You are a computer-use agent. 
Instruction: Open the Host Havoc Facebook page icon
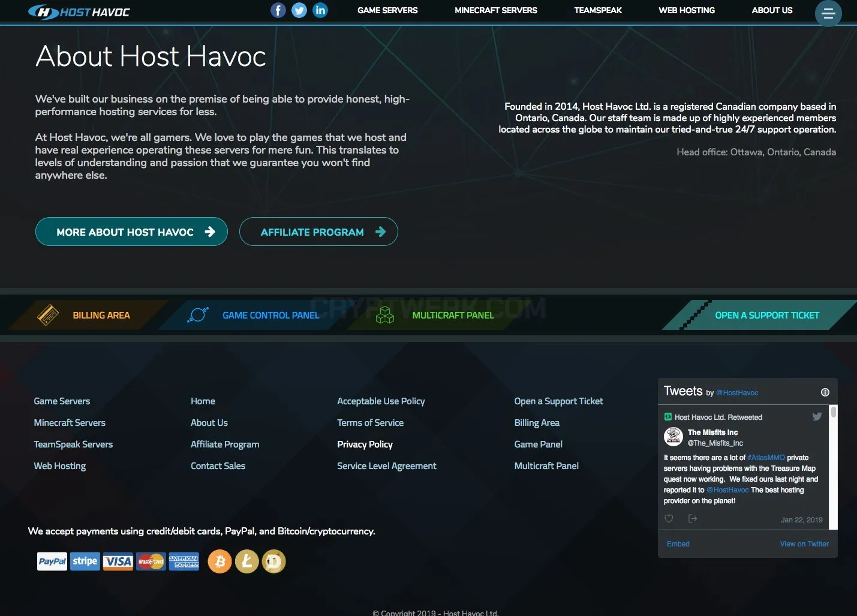[278, 10]
